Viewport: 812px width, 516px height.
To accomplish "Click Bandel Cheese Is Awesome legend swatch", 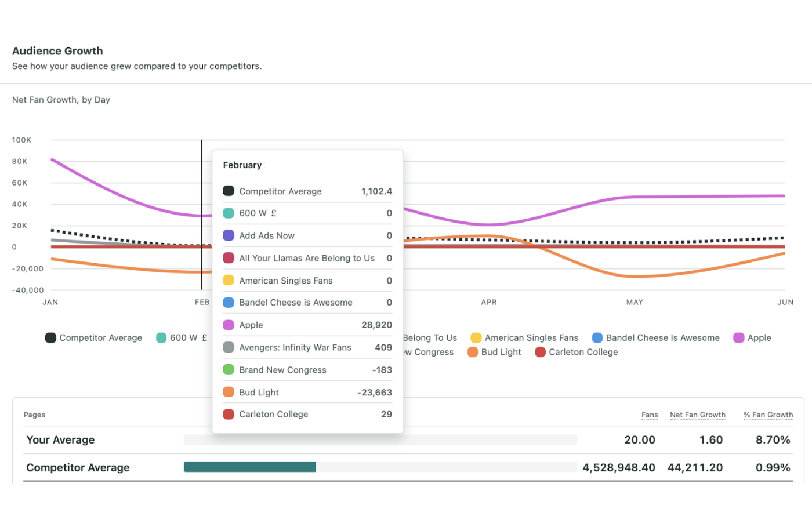I will (x=597, y=338).
